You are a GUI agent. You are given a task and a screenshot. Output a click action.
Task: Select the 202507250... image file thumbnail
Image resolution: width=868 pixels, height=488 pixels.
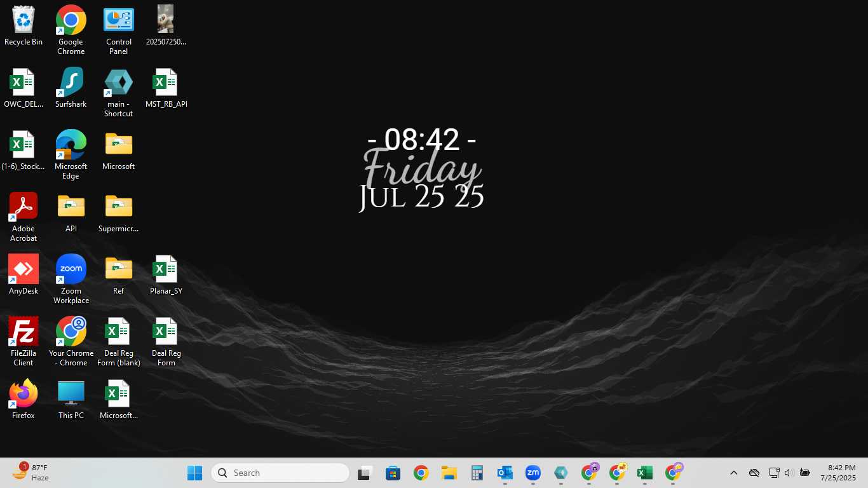tap(166, 26)
